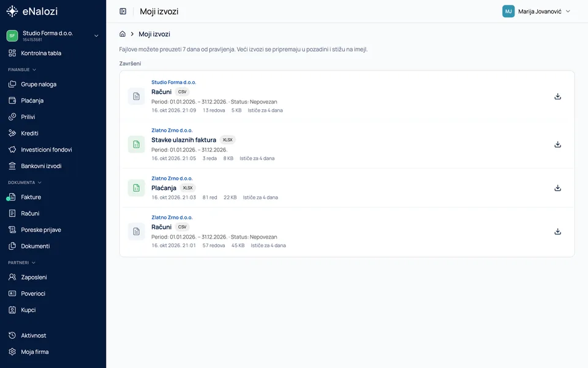This screenshot has height=368, width=588.
Task: Open Investicioni fondovi in the sidebar
Action: (x=53, y=150)
